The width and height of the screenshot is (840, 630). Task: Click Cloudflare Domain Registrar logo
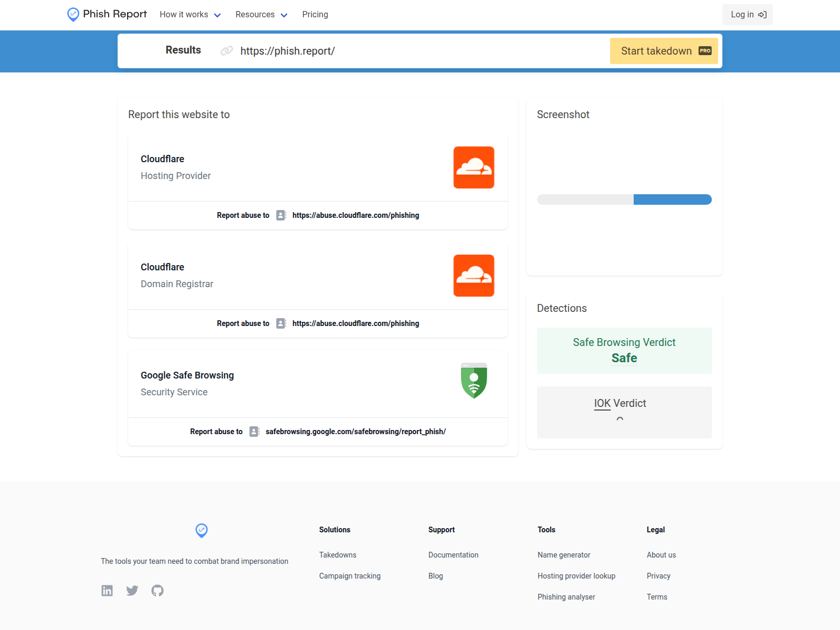[474, 276]
